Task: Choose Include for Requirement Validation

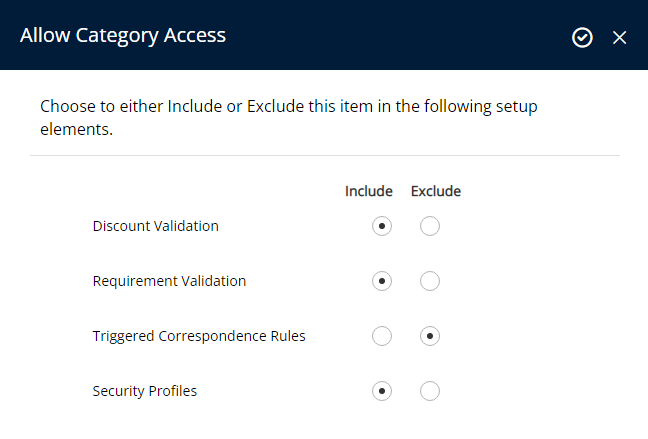Action: click(382, 281)
